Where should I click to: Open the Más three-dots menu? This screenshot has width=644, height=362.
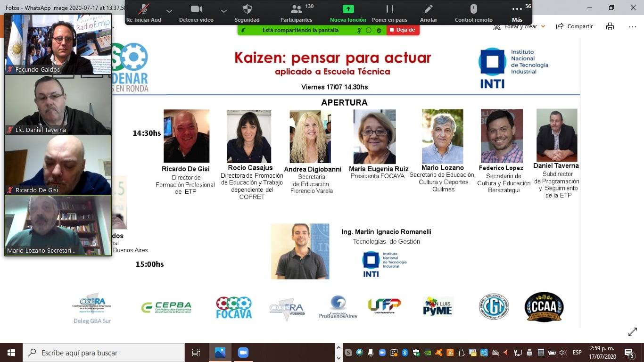coord(517,13)
